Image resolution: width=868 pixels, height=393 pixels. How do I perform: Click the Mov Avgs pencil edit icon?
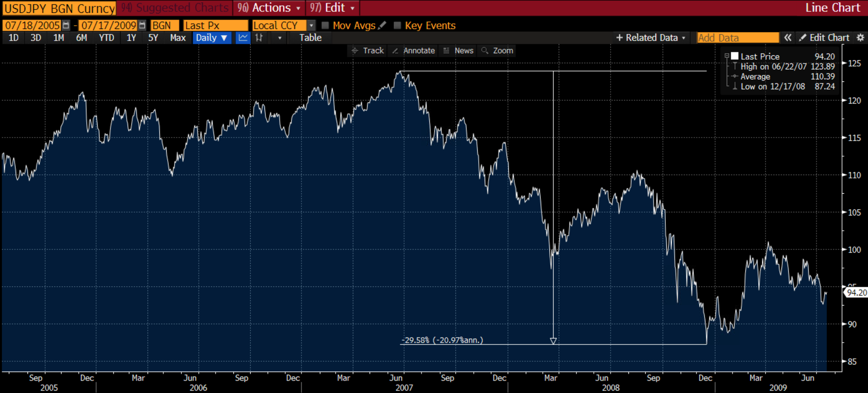click(x=382, y=26)
